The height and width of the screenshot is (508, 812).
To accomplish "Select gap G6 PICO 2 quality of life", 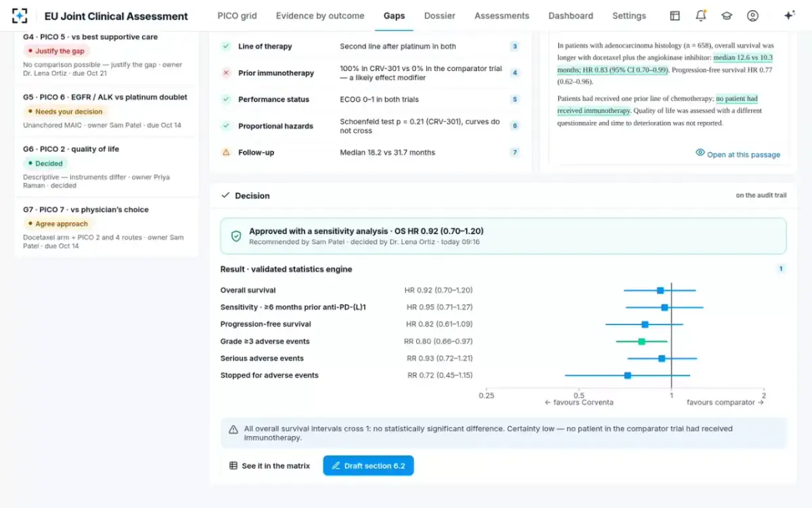I will pyautogui.click(x=106, y=167).
